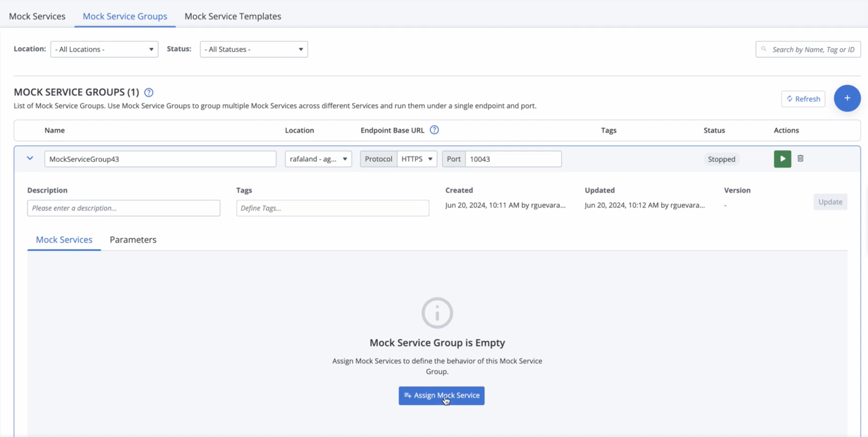Click the Refresh button
The width and height of the screenshot is (868, 437).
click(x=803, y=99)
